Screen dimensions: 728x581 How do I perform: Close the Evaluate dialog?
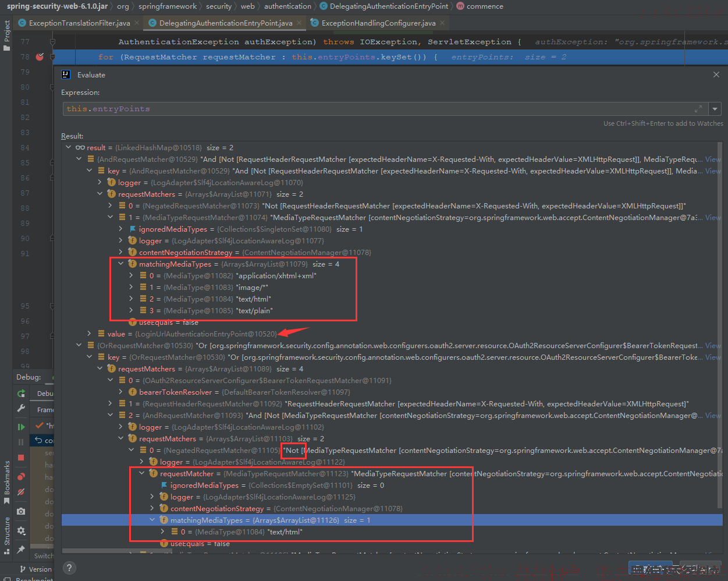(x=716, y=75)
